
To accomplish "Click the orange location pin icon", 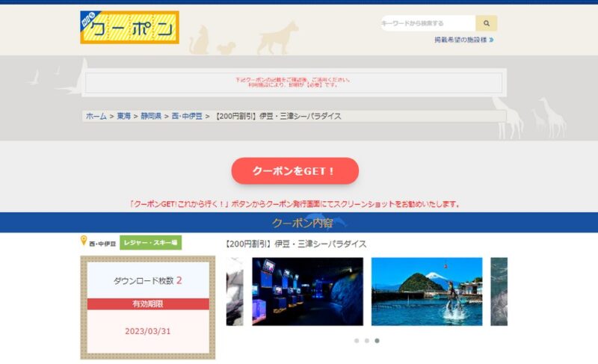I will (84, 241).
